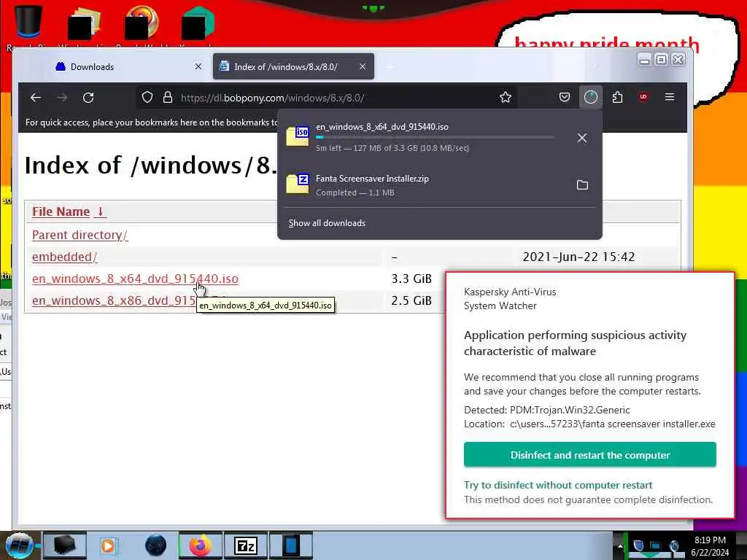Open the Firefox taskbar icon
The image size is (747, 560).
click(x=201, y=545)
